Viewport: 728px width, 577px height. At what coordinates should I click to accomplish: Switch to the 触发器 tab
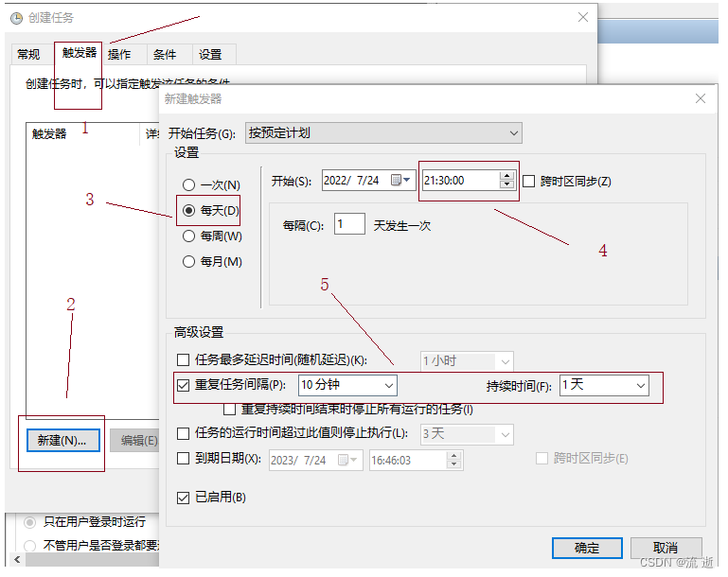point(79,53)
